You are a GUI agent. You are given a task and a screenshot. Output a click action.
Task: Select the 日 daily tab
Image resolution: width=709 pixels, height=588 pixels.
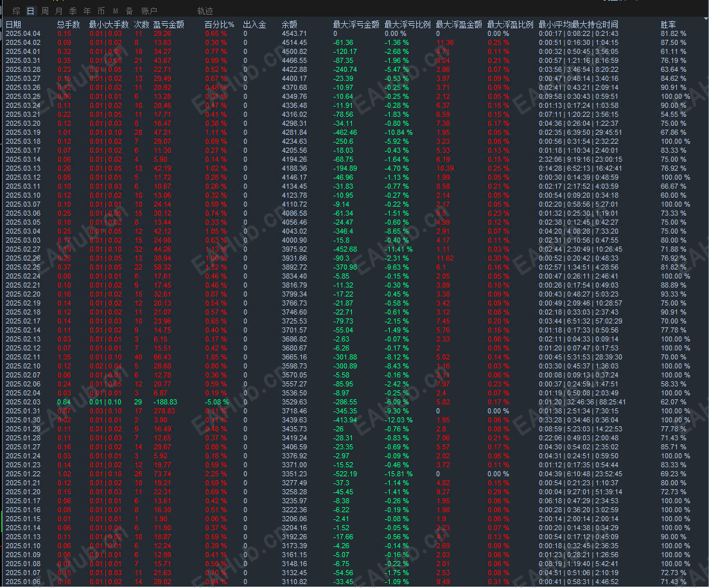point(30,11)
